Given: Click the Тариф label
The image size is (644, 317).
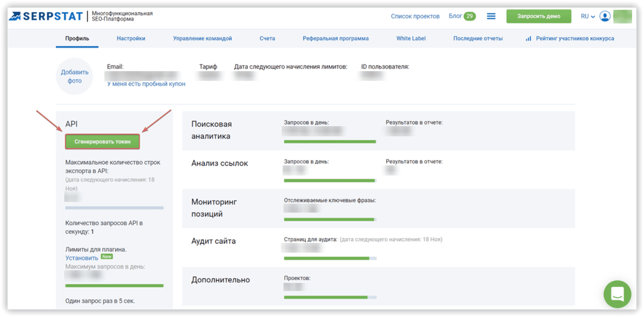Looking at the screenshot, I should [x=208, y=67].
